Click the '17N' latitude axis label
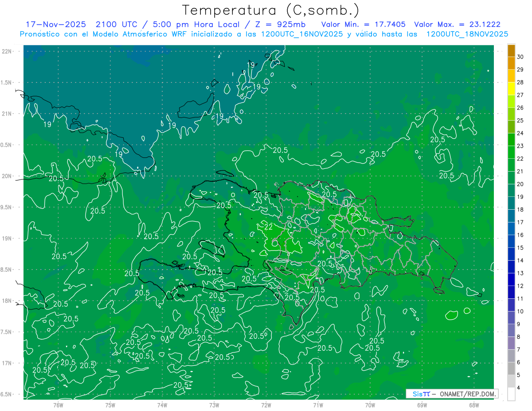Image resolution: width=532 pixels, height=411 pixels. coord(7,363)
